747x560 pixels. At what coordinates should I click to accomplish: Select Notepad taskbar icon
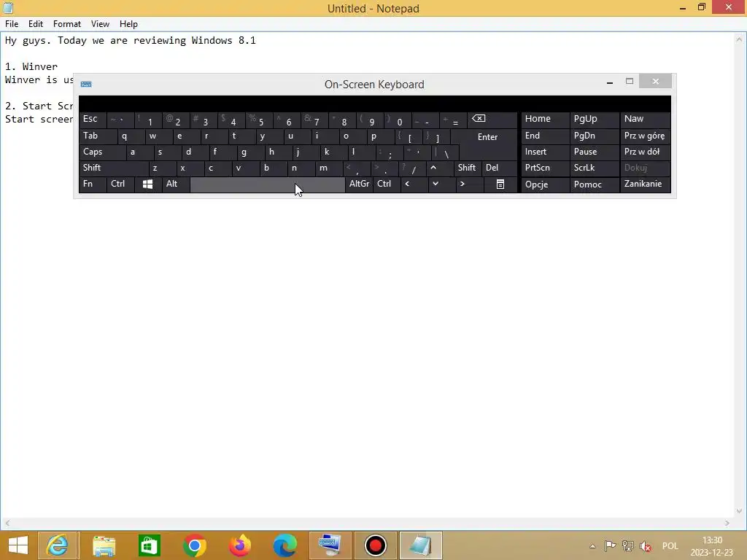421,545
